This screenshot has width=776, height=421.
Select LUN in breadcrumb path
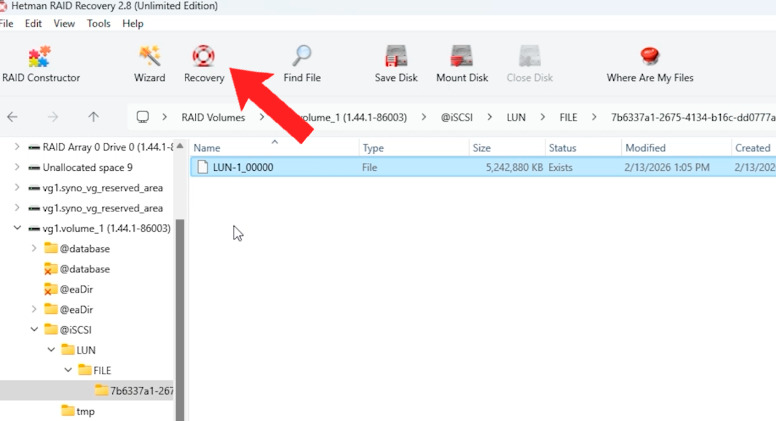coord(516,117)
